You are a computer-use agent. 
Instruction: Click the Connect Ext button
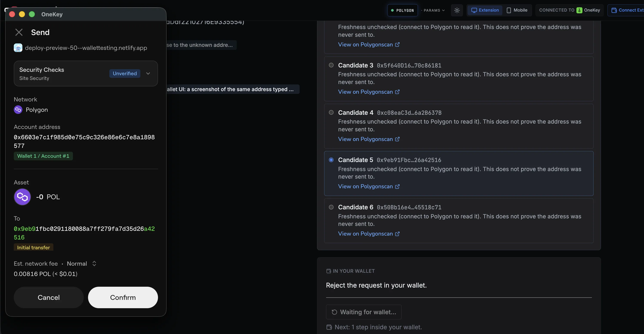tap(627, 10)
